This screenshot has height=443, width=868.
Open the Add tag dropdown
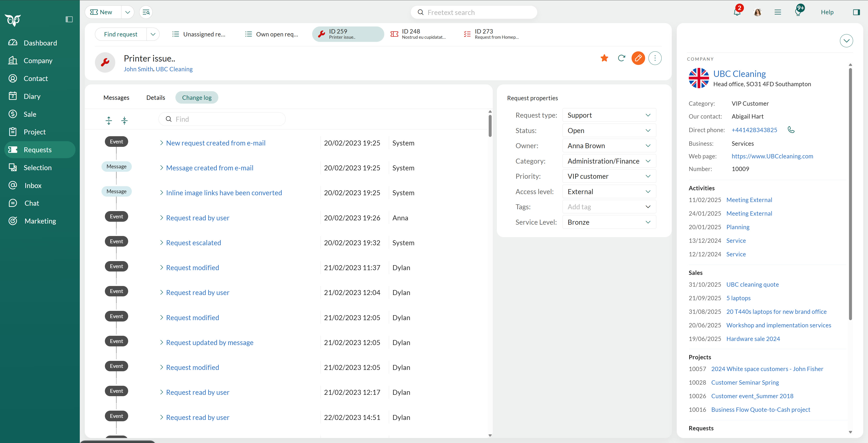[609, 207]
